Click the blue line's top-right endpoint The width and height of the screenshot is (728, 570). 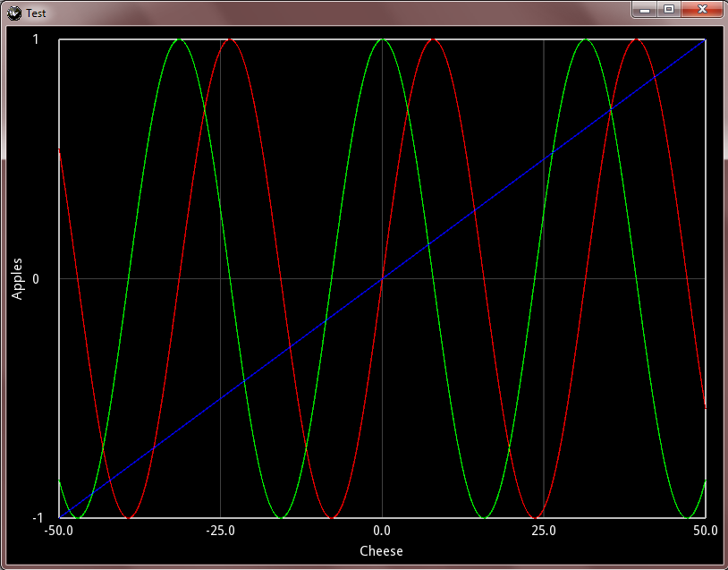pyautogui.click(x=706, y=39)
